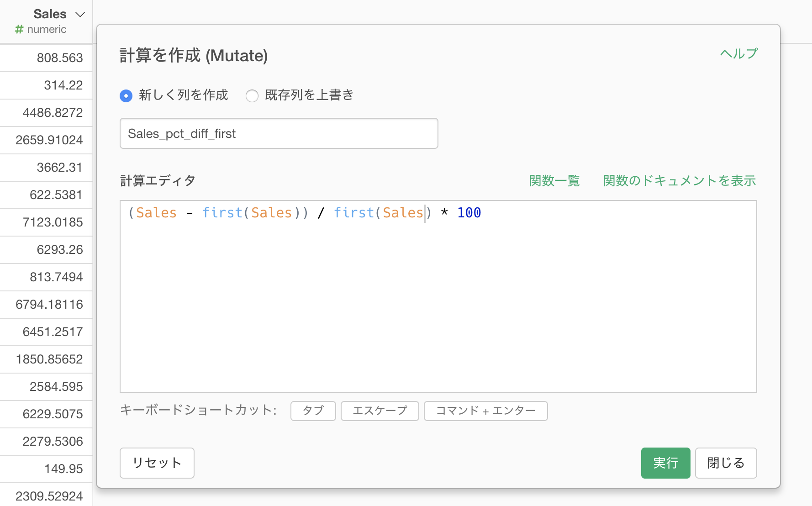Select the 3662.31 Sales cell
The width and height of the screenshot is (812, 506).
46,168
